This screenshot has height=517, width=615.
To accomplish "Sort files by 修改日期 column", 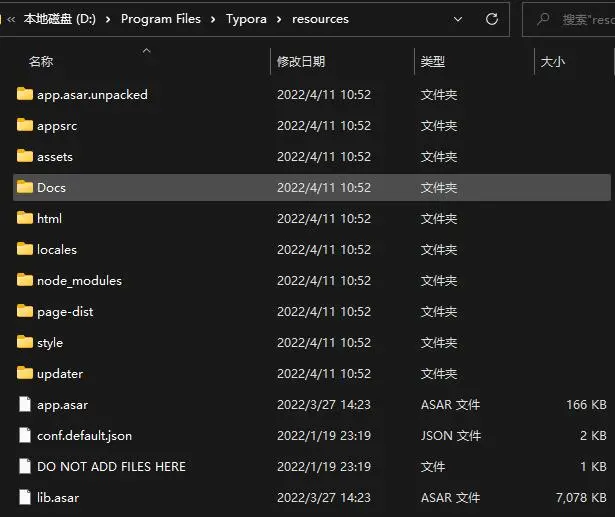I will [x=301, y=62].
